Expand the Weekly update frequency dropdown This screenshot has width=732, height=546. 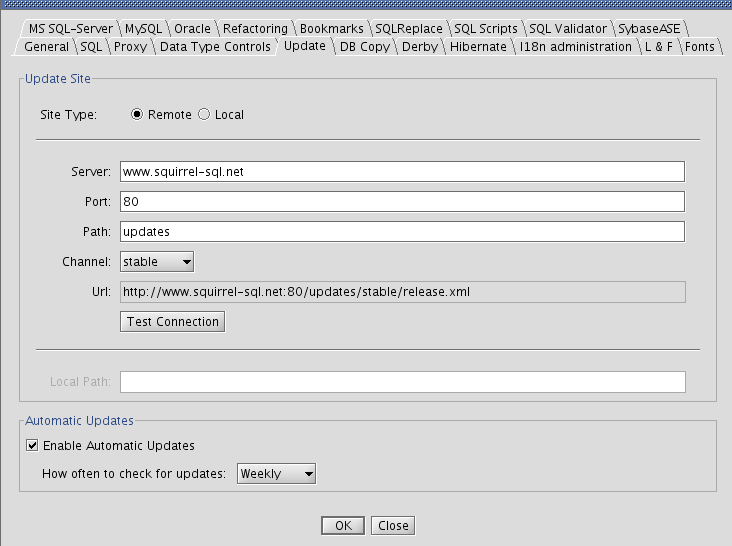277,474
